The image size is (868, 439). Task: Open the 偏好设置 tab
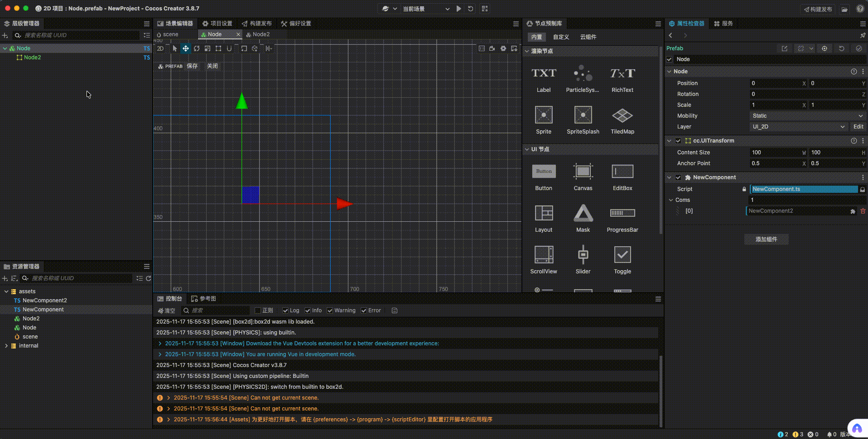[296, 24]
